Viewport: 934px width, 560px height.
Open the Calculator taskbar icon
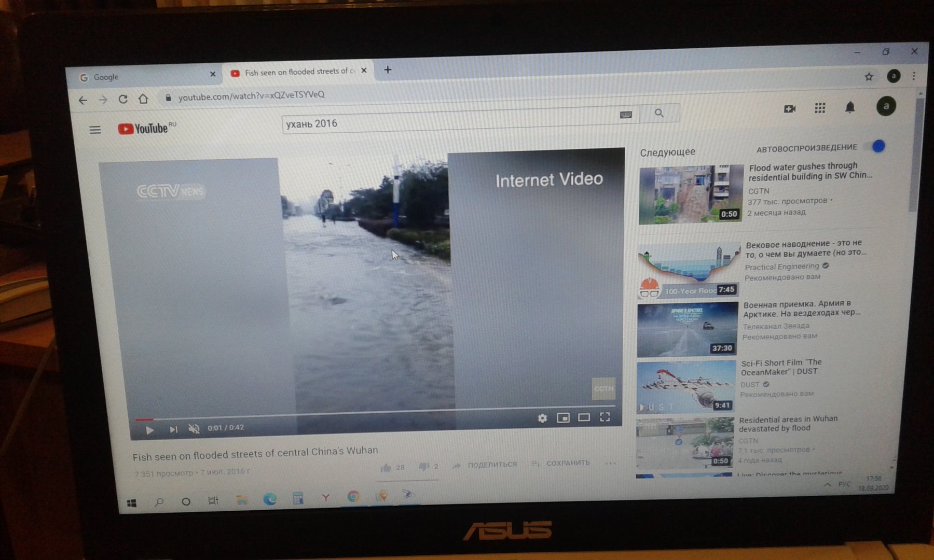coord(298,498)
